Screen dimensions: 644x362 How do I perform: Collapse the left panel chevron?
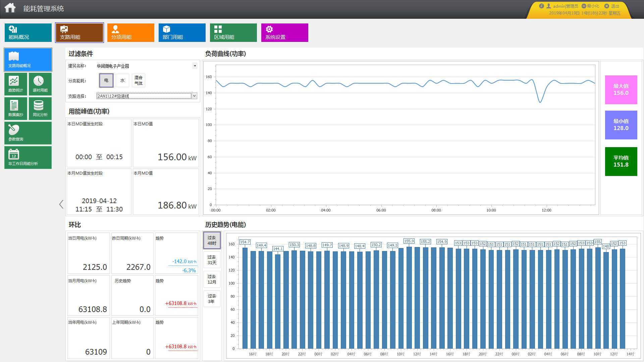coord(61,204)
